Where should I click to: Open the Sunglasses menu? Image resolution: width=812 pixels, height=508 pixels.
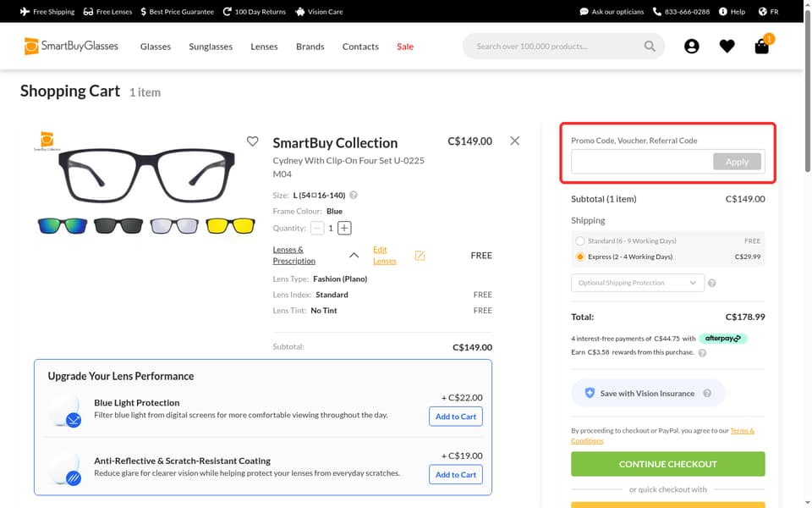pyautogui.click(x=211, y=47)
